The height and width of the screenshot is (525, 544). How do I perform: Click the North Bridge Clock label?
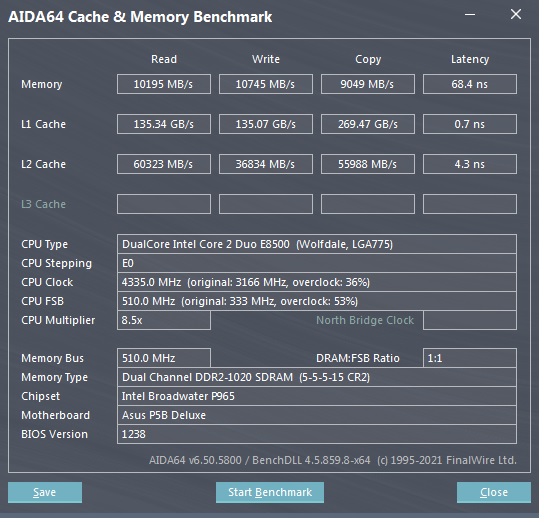[x=365, y=320]
